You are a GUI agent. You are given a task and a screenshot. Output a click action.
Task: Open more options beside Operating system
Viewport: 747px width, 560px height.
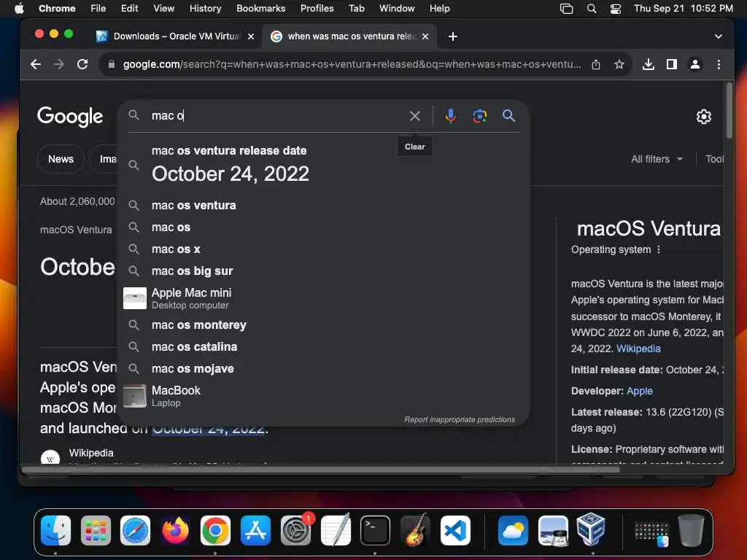pos(659,249)
